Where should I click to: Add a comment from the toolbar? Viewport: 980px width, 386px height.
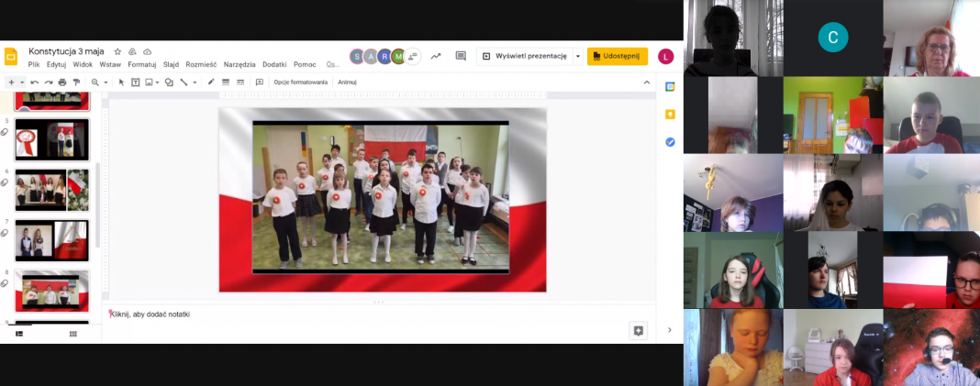(x=260, y=83)
